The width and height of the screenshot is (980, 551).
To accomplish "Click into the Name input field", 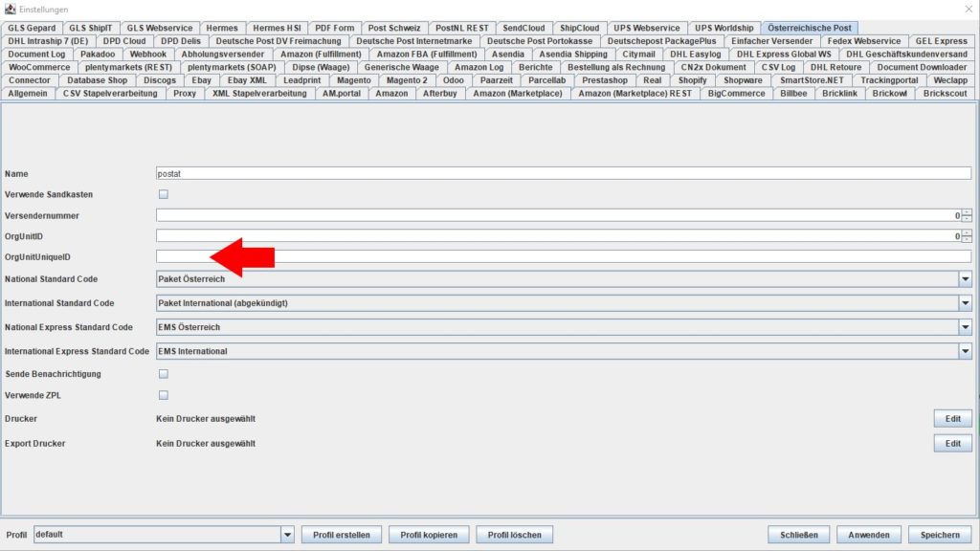I will tap(564, 174).
